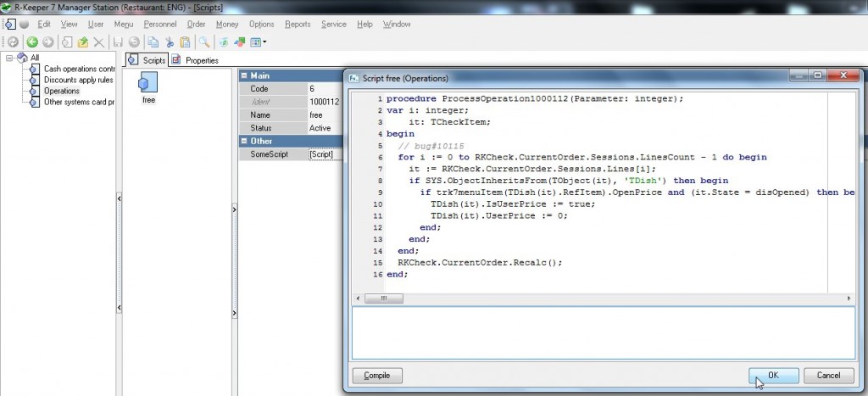Click the Code value 6 cell
868x396 pixels.
click(x=325, y=89)
